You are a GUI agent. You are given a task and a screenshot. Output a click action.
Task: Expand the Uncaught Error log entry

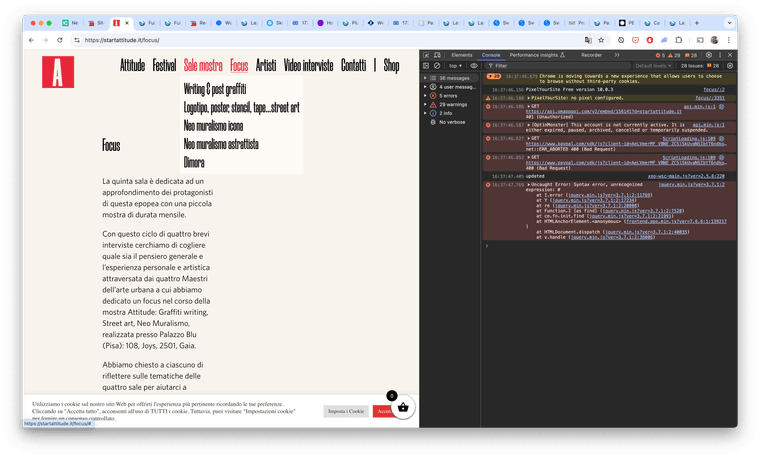(x=529, y=185)
